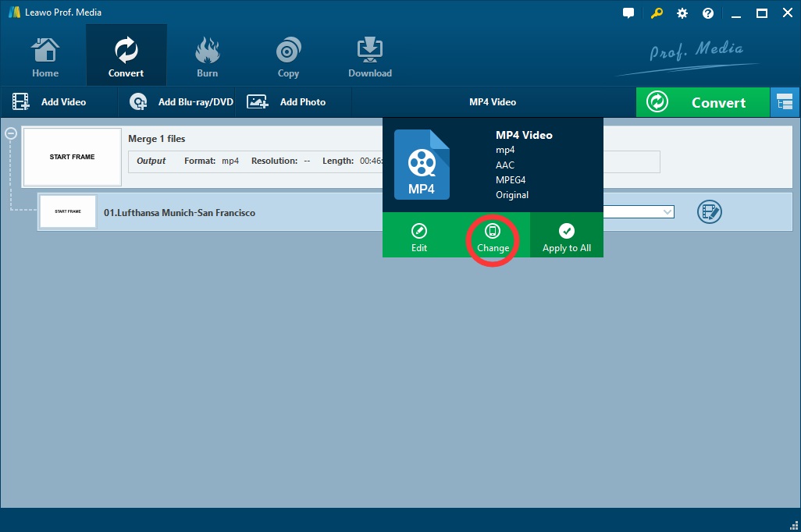
Task: Click the Leawo Prof. Media logo icon
Action: coord(14,12)
